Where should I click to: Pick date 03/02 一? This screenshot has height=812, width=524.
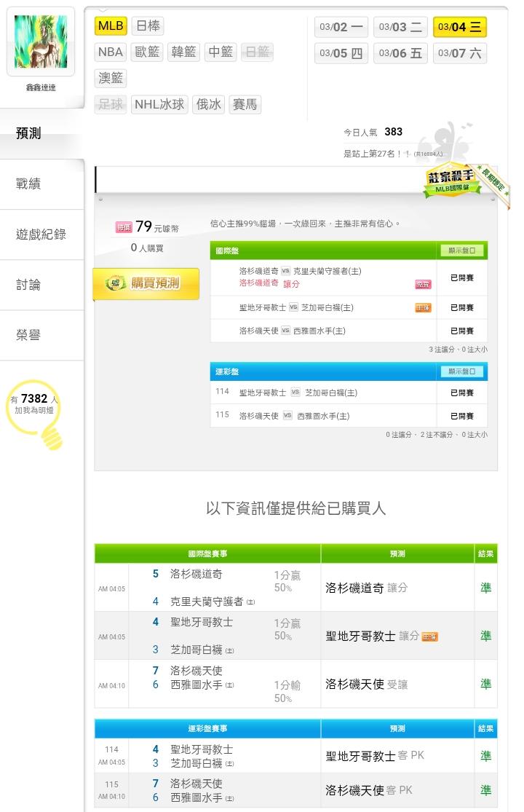coord(341,27)
